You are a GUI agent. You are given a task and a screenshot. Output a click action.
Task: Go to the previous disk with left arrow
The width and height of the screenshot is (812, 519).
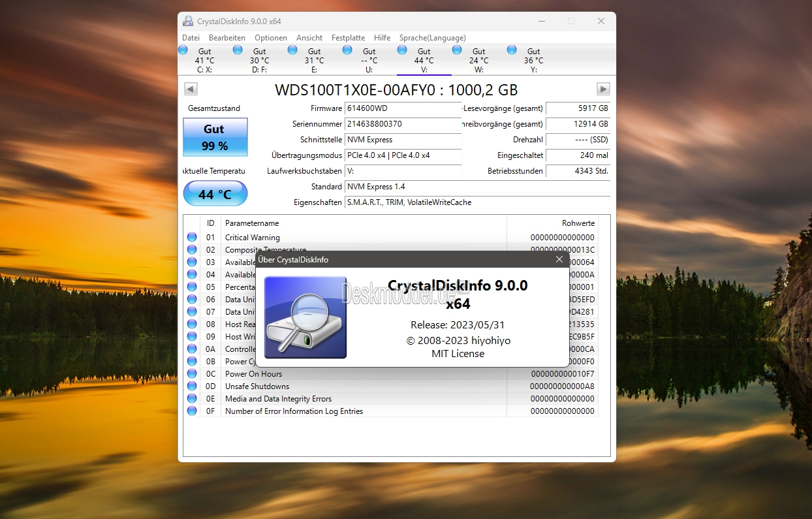[x=191, y=89]
